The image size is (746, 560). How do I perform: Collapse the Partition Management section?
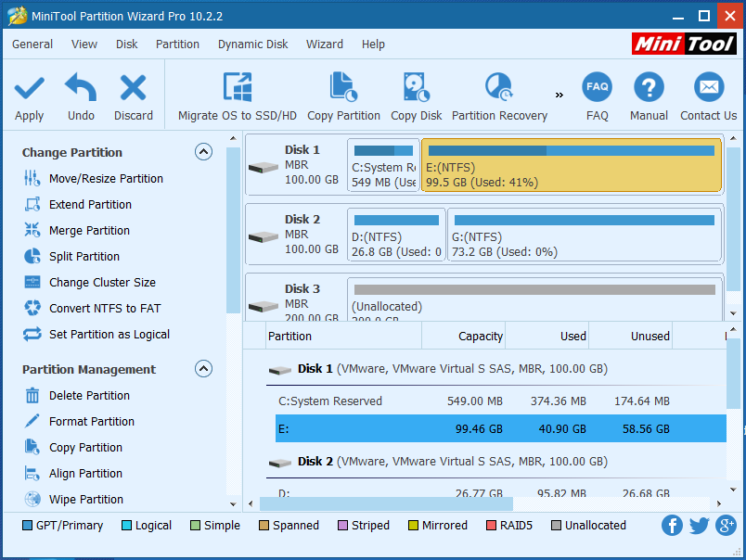coord(203,368)
